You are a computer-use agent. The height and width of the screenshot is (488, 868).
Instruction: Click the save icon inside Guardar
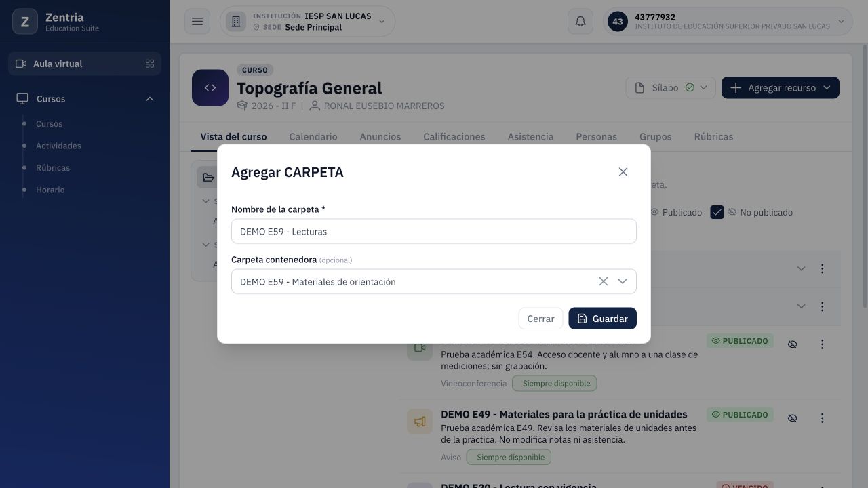(x=583, y=319)
